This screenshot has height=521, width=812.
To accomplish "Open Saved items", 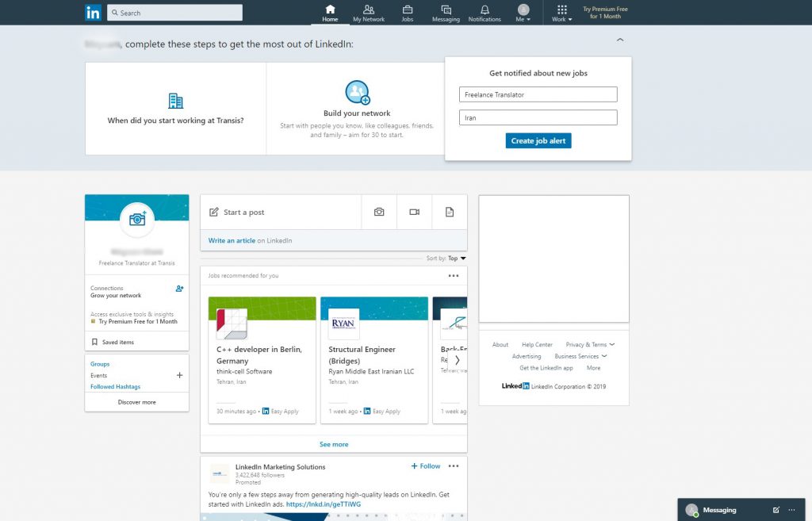I will (x=118, y=342).
